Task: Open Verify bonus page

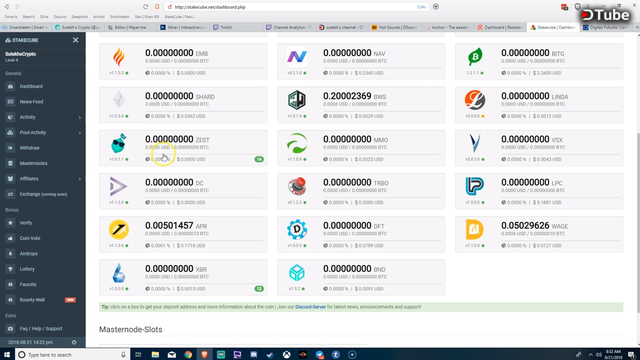Action: point(26,223)
